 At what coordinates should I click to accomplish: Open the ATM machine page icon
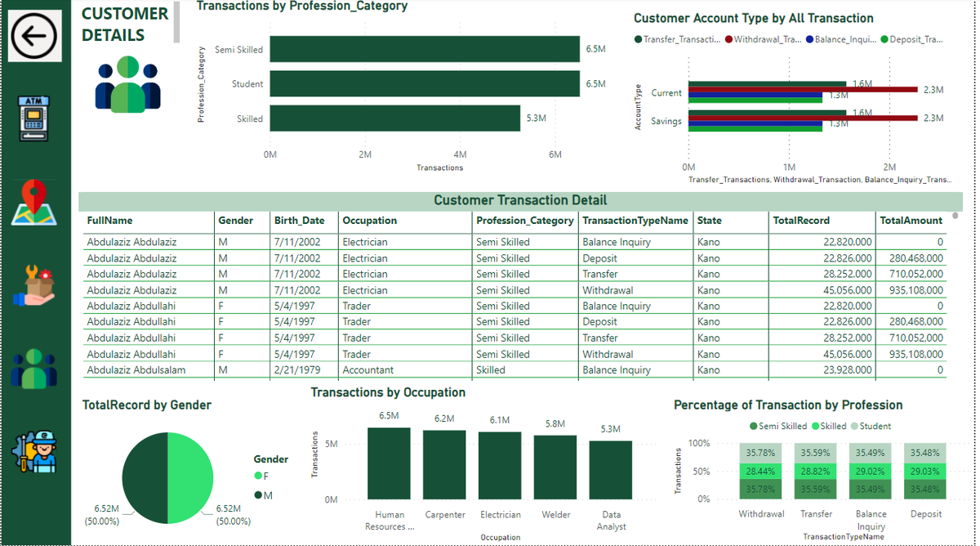[34, 119]
